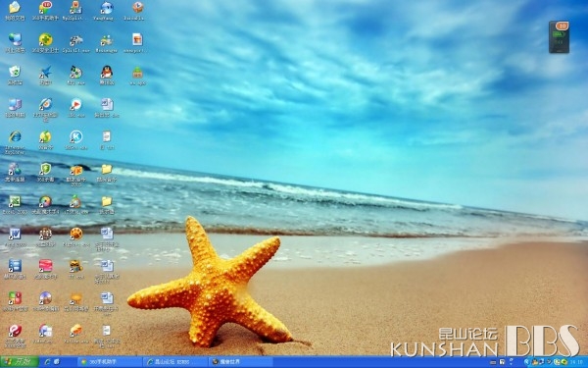Open the YangYang blue round face icon

tap(107, 7)
